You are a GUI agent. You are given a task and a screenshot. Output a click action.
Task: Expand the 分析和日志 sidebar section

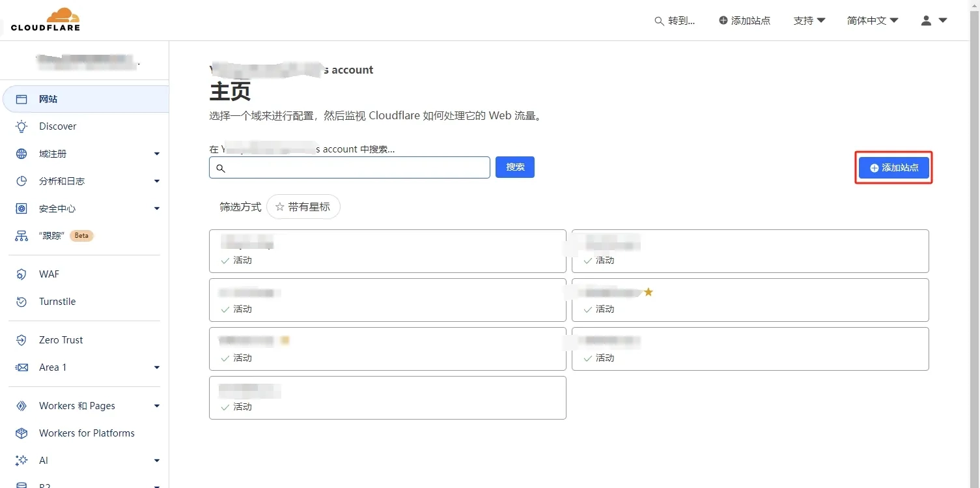[157, 181]
